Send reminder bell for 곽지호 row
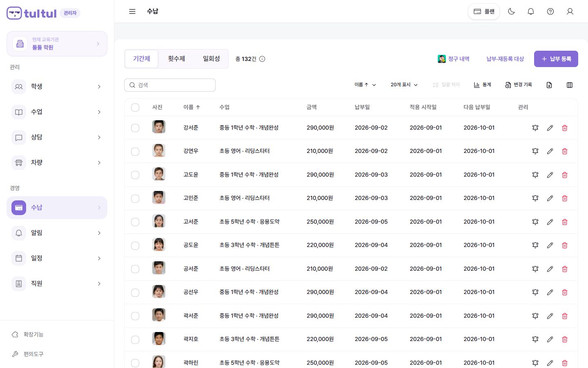The width and height of the screenshot is (588, 368). coord(535,339)
